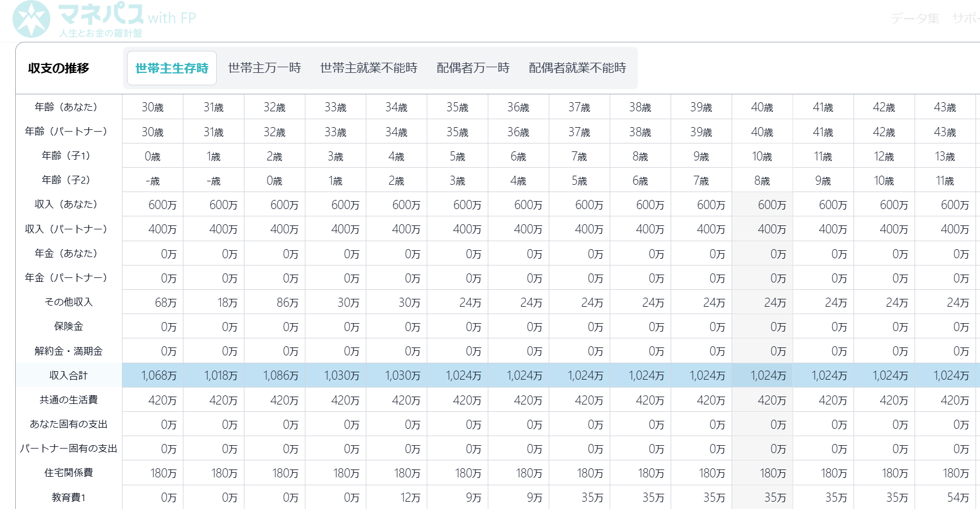Open the 配偶者就業不能時 tab
Screen dimensions: 980x509
[577, 68]
